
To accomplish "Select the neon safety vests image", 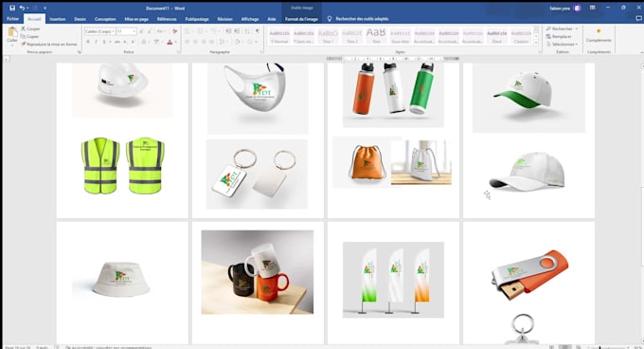I will click(122, 166).
